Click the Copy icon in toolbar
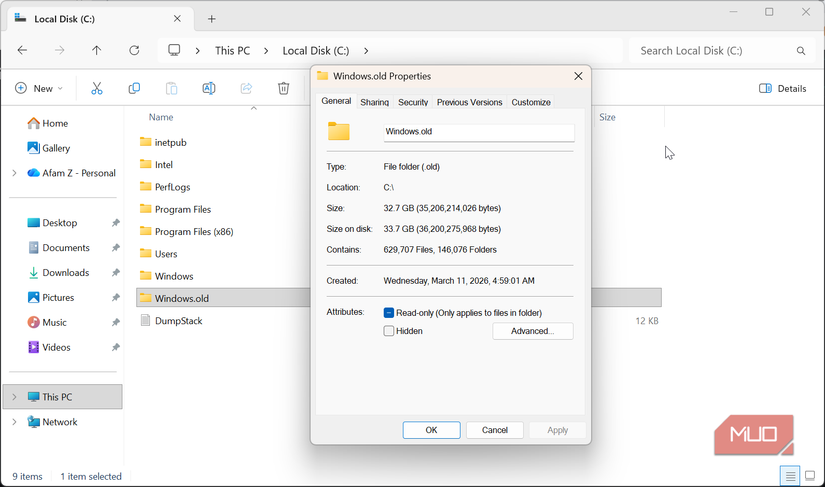This screenshot has width=825, height=487. pos(134,88)
